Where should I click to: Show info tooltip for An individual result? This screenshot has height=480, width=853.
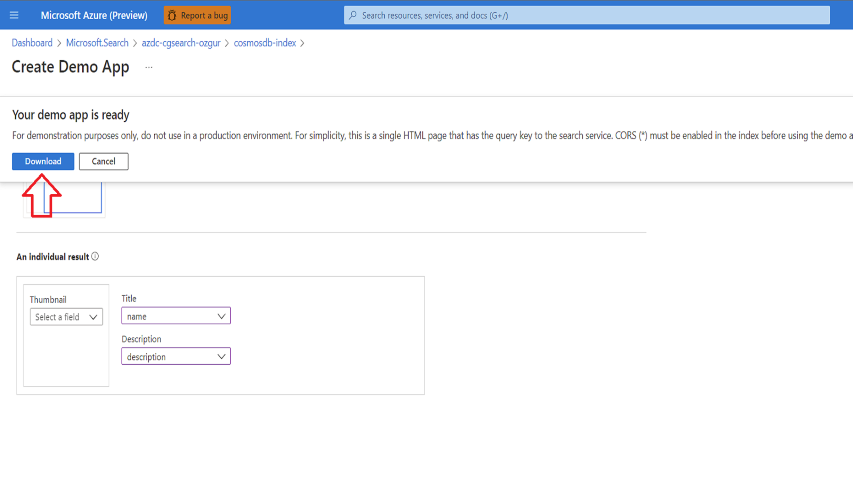(95, 256)
